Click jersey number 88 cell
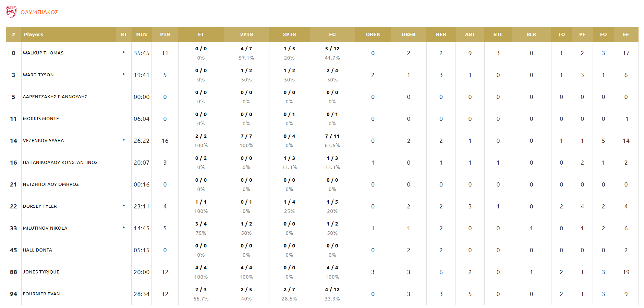This screenshot has height=308, width=644. 13,272
